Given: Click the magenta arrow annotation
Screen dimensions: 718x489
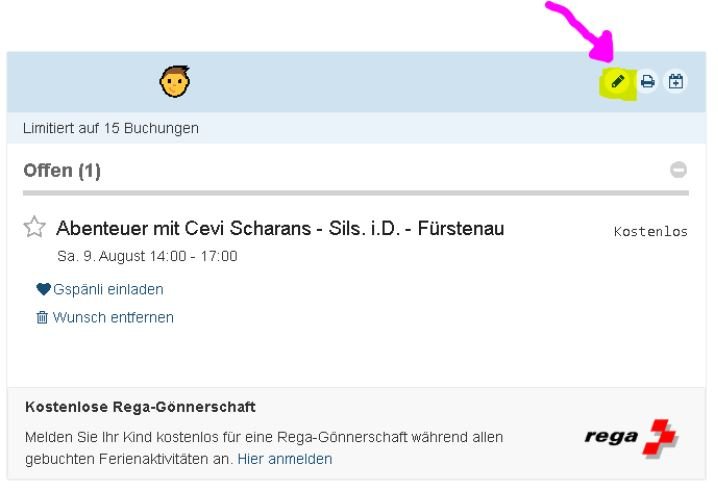Looking at the screenshot, I should (582, 31).
